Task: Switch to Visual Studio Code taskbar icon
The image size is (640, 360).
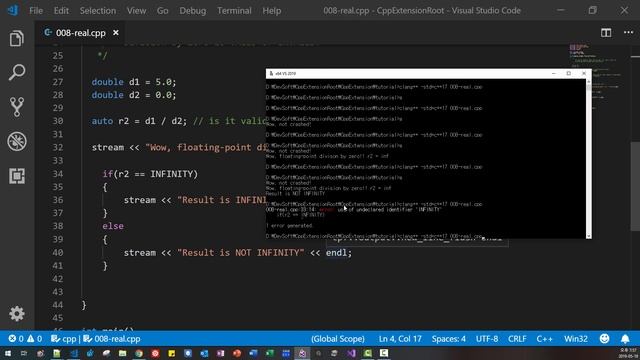Action: click(74, 353)
